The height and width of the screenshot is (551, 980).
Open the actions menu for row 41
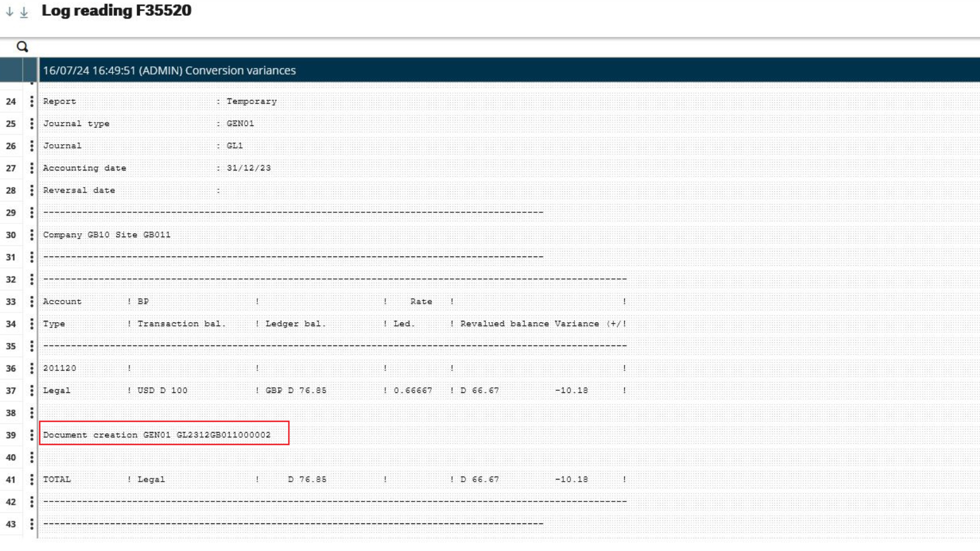tap(32, 480)
